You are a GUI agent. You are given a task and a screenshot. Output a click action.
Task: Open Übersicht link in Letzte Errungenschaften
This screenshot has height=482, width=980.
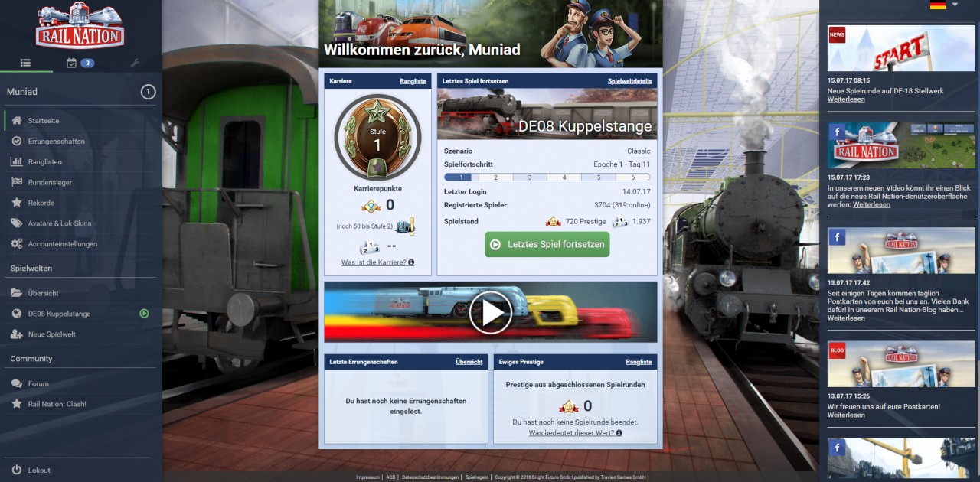tap(469, 362)
